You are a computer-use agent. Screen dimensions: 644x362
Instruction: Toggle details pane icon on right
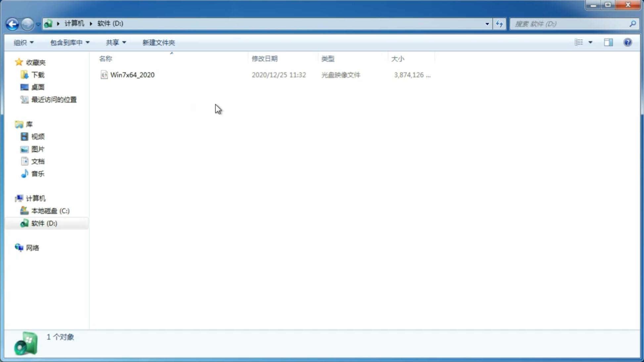pos(608,42)
